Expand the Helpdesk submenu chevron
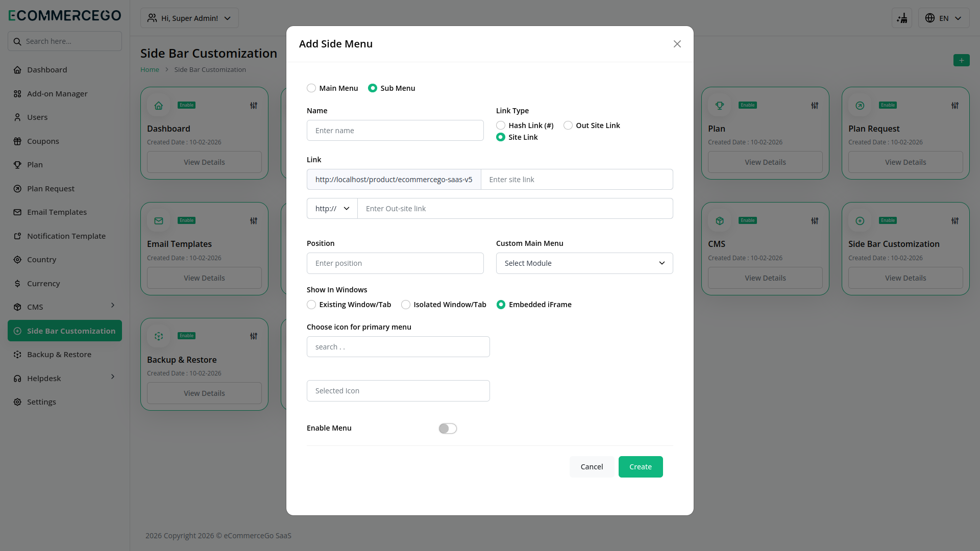This screenshot has width=980, height=551. click(113, 377)
